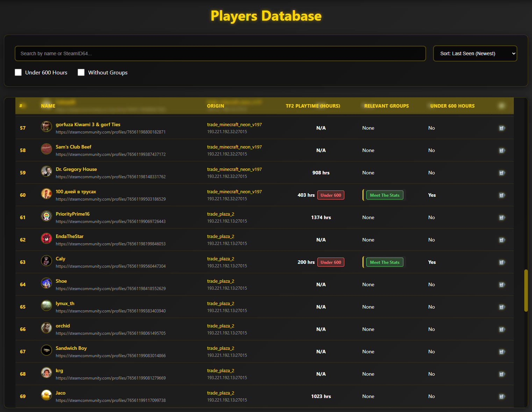Viewport: 532px width, 412px height.
Task: Open the TF2 icon next to Caly
Action: click(x=502, y=262)
